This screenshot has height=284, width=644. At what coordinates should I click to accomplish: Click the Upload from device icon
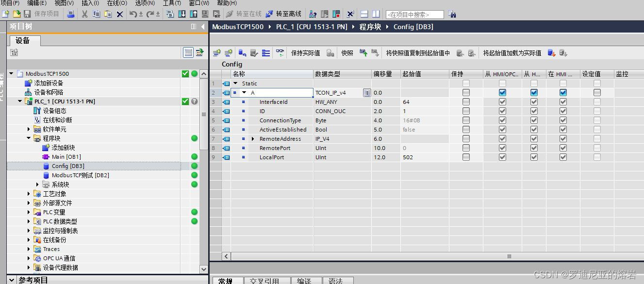tap(193, 14)
